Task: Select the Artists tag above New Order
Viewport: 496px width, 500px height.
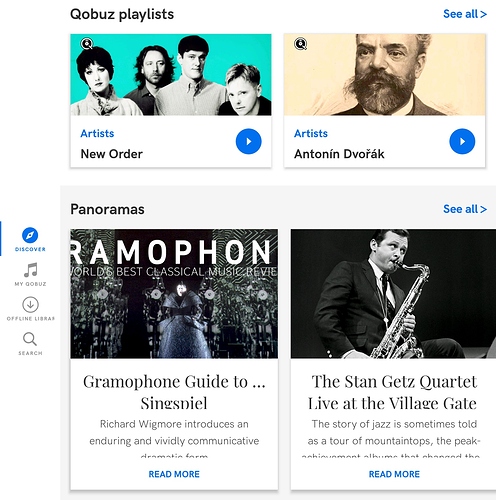Action: 97,133
